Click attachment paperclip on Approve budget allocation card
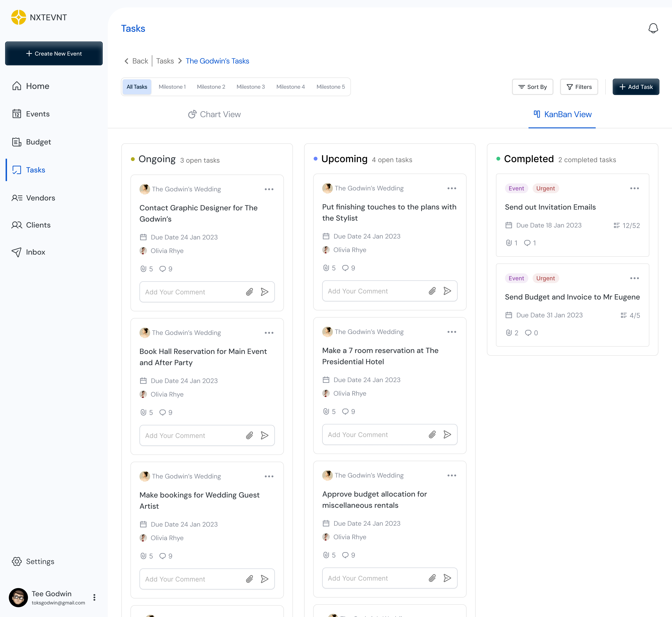Viewport: 672px width, 617px height. point(432,578)
